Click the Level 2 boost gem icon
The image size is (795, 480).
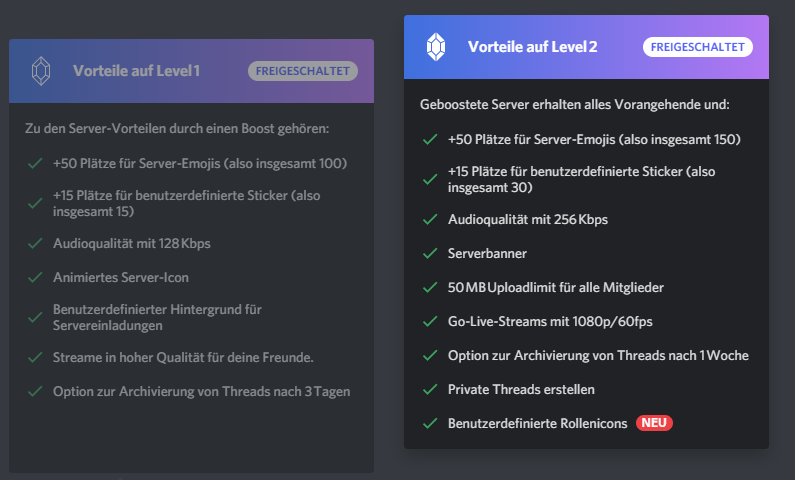point(435,46)
